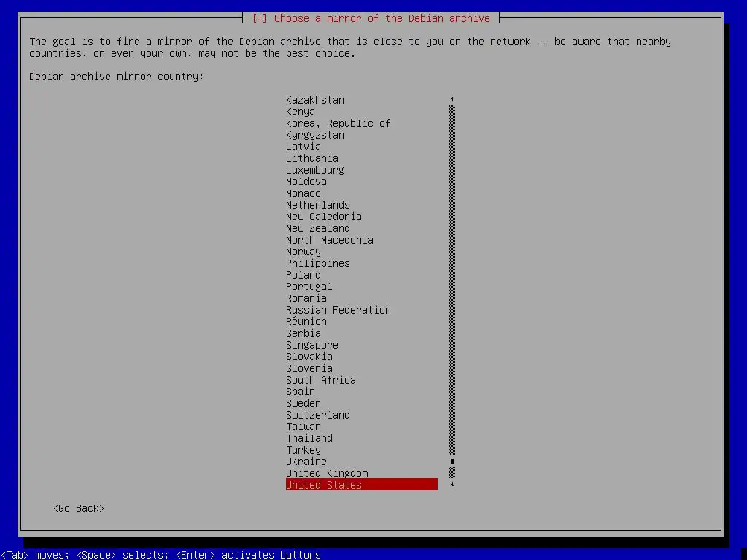Select New Caledonia entry
This screenshot has height=560, width=747.
click(x=323, y=217)
